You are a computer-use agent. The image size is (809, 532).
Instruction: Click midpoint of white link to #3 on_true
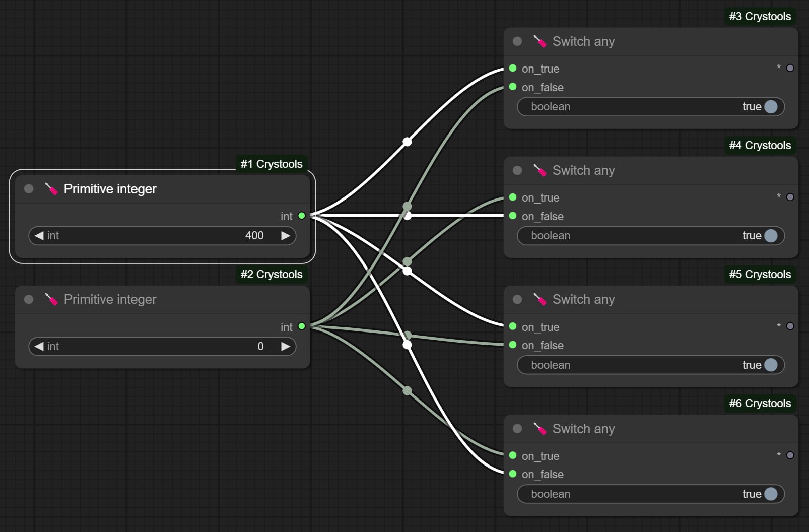(x=407, y=142)
